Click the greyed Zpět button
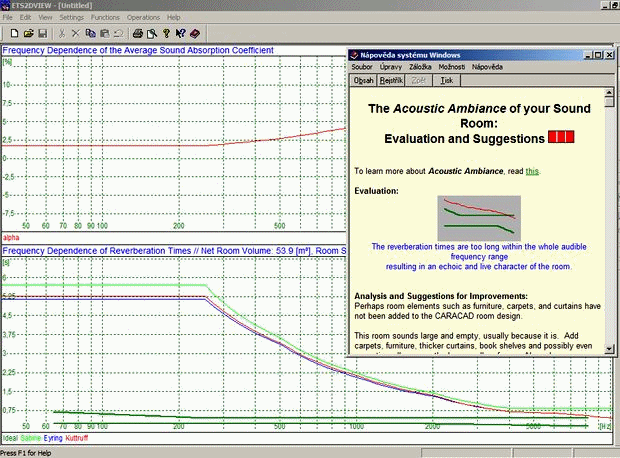Image resolution: width=620 pixels, height=458 pixels. pos(418,80)
